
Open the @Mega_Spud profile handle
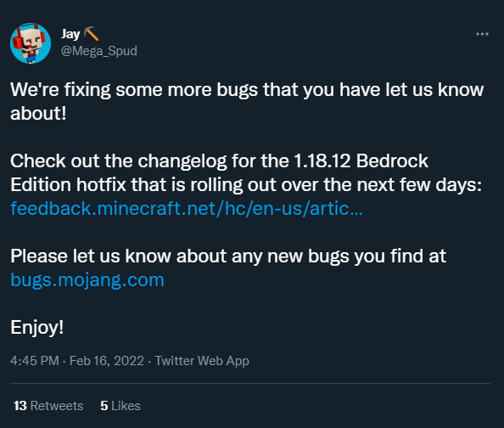99,51
